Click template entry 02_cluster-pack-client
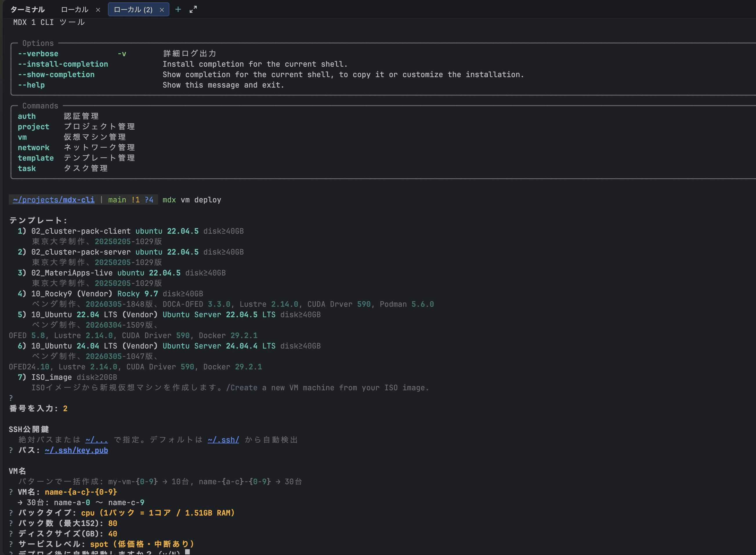756x555 pixels. click(x=81, y=231)
